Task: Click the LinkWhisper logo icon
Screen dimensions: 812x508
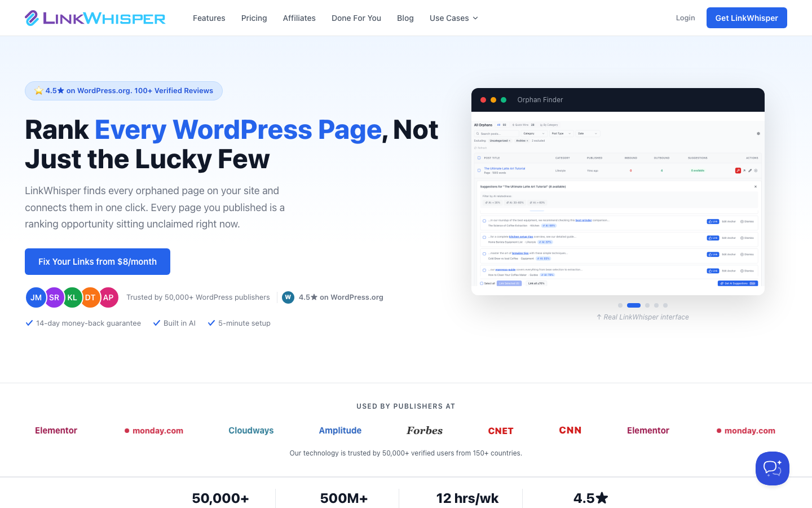Action: pyautogui.click(x=32, y=18)
